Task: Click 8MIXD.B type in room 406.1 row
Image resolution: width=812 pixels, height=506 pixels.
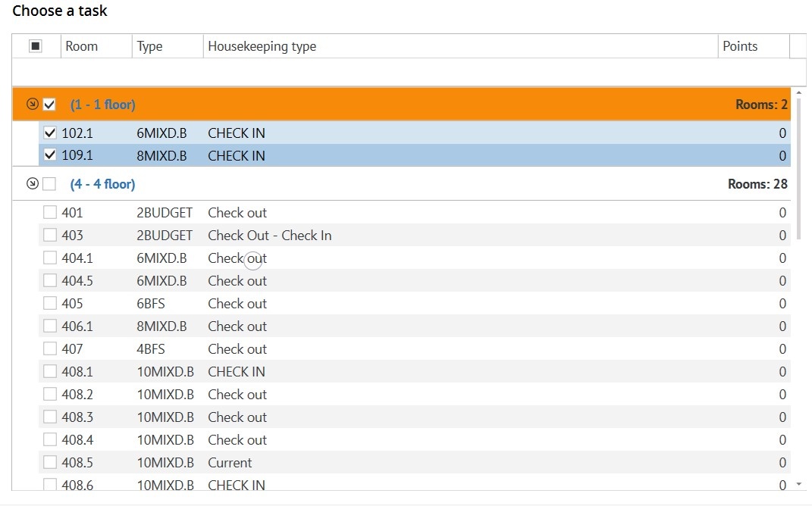Action: (x=161, y=326)
